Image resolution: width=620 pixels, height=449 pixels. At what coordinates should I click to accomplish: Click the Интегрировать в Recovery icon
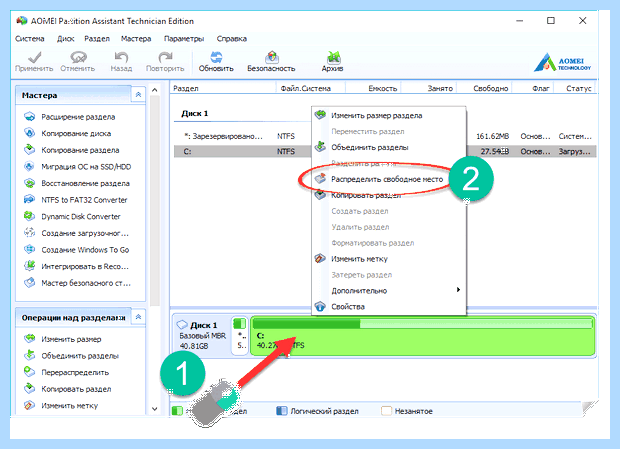(30, 266)
